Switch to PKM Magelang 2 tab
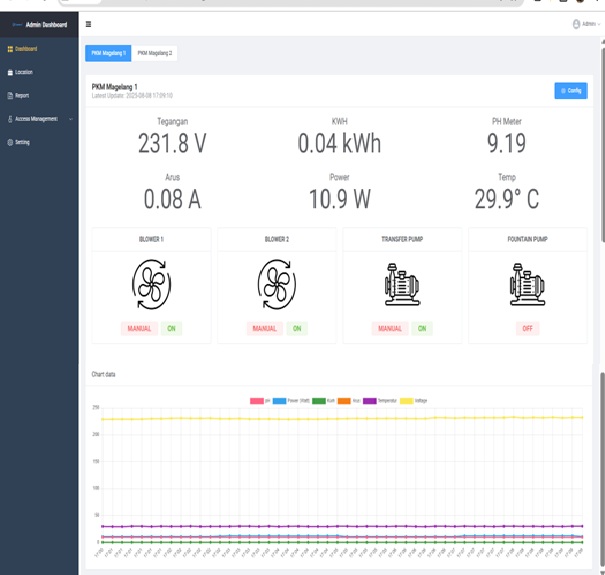This screenshot has width=605, height=575. 155,53
